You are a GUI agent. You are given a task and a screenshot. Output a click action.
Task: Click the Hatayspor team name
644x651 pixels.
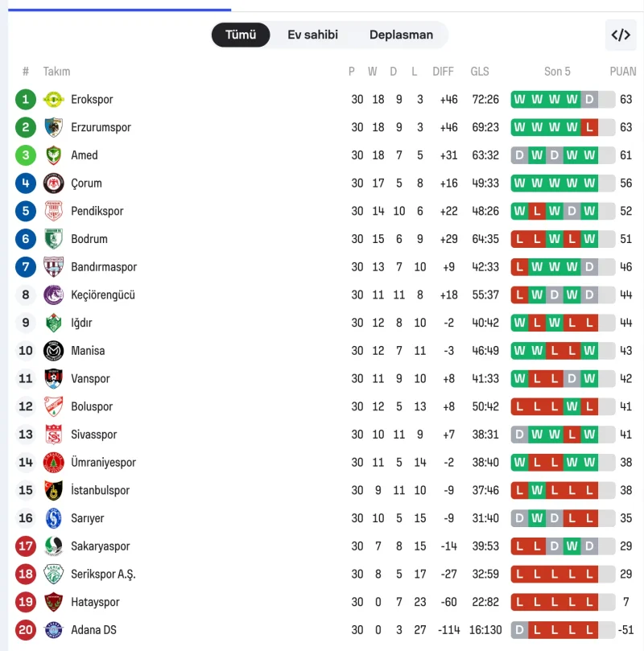[x=95, y=602]
